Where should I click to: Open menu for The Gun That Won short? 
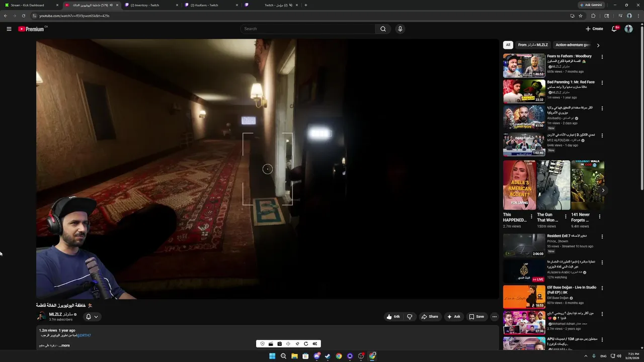pos(566,217)
